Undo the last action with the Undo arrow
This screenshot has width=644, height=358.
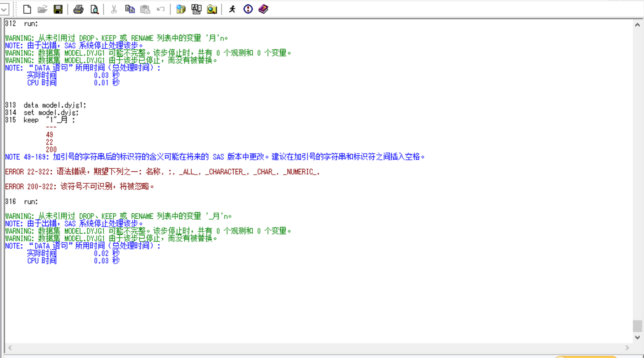tap(161, 9)
